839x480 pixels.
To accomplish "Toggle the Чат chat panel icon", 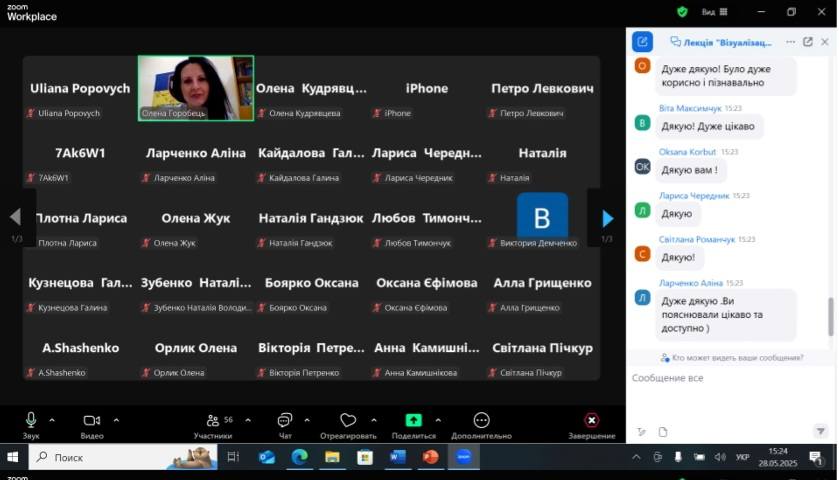I will point(285,421).
